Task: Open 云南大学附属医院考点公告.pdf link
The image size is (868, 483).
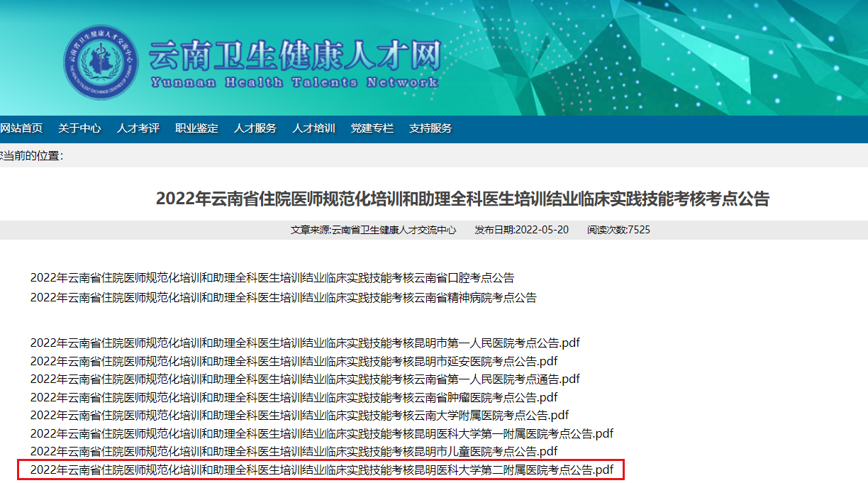Action: click(299, 415)
